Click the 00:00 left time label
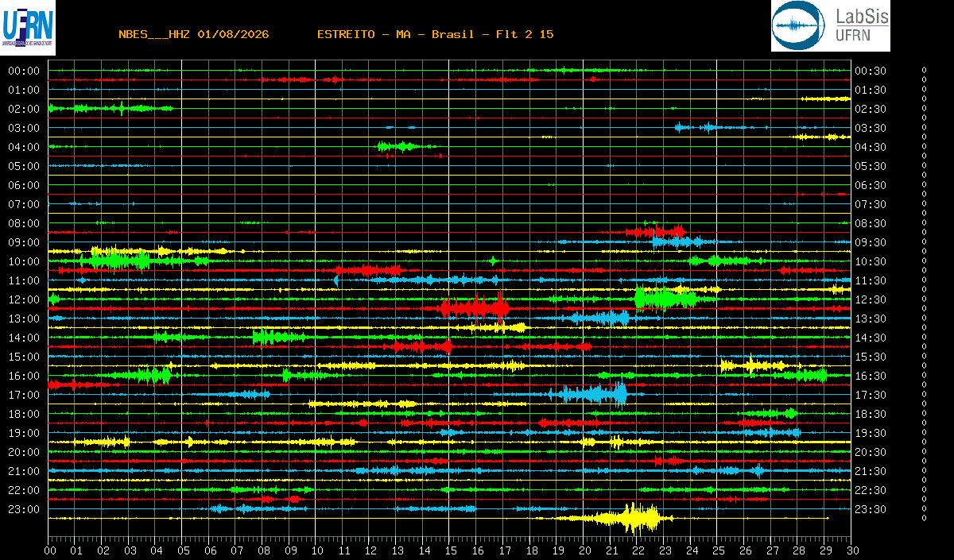 pyautogui.click(x=24, y=71)
